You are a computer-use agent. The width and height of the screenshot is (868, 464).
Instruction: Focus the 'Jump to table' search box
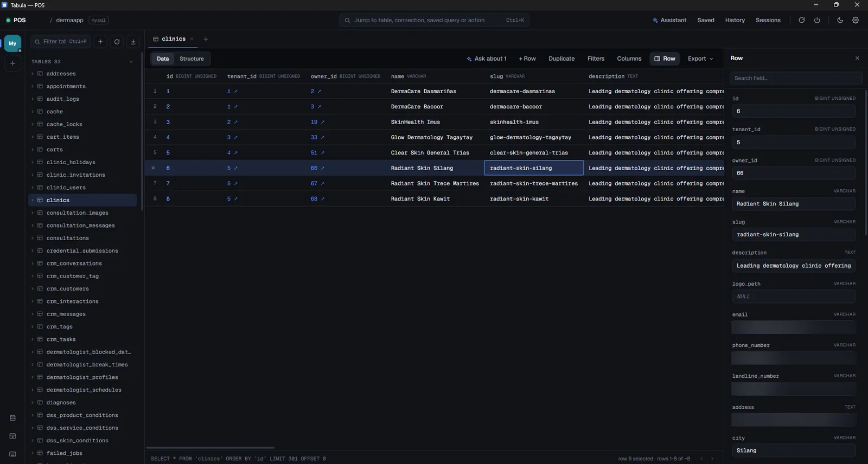coord(434,20)
